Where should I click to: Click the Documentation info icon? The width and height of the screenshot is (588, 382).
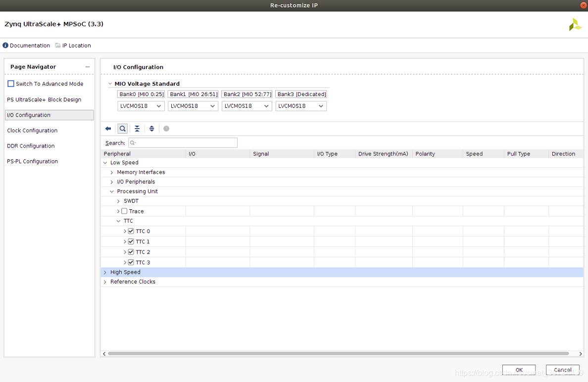[5, 46]
